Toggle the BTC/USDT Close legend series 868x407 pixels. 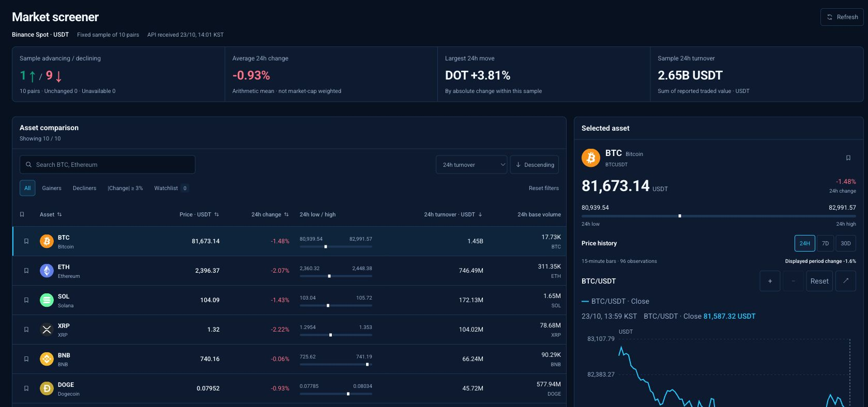point(615,301)
